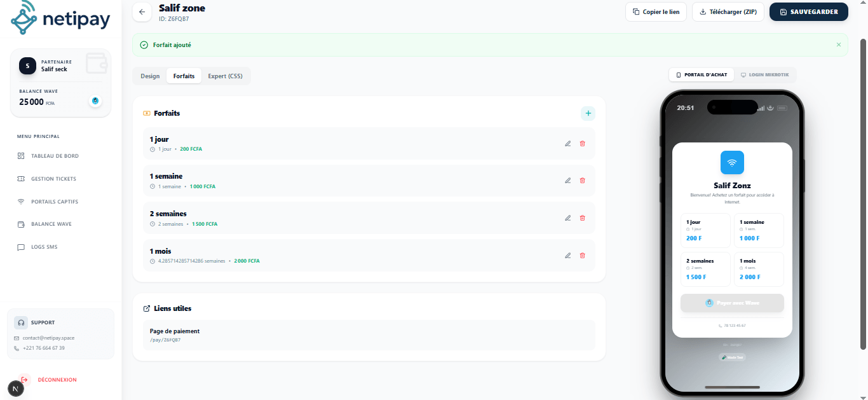Copy the zone link
This screenshot has height=400, width=868.
(656, 11)
